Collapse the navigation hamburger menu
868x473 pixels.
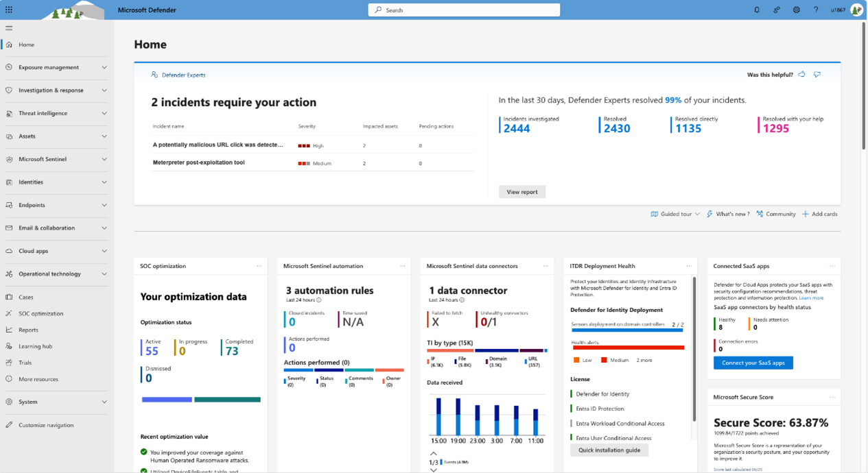[9, 28]
